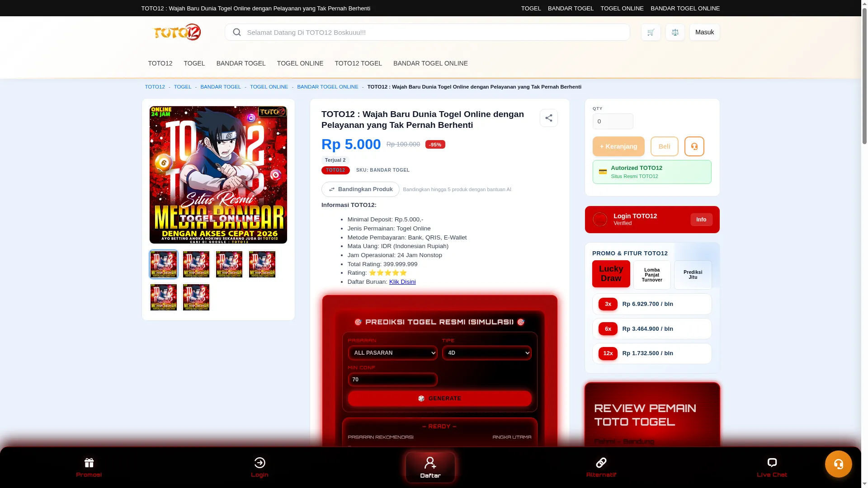Click the Info button

(701, 220)
